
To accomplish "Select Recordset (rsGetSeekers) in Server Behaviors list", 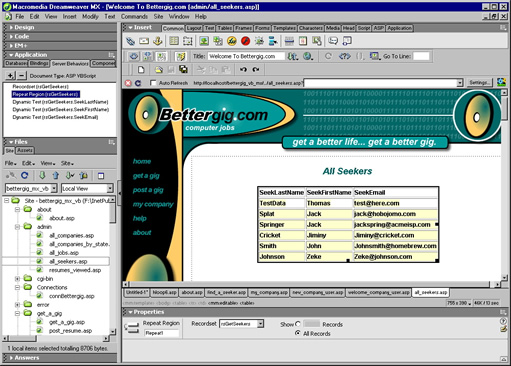I will tap(40, 87).
